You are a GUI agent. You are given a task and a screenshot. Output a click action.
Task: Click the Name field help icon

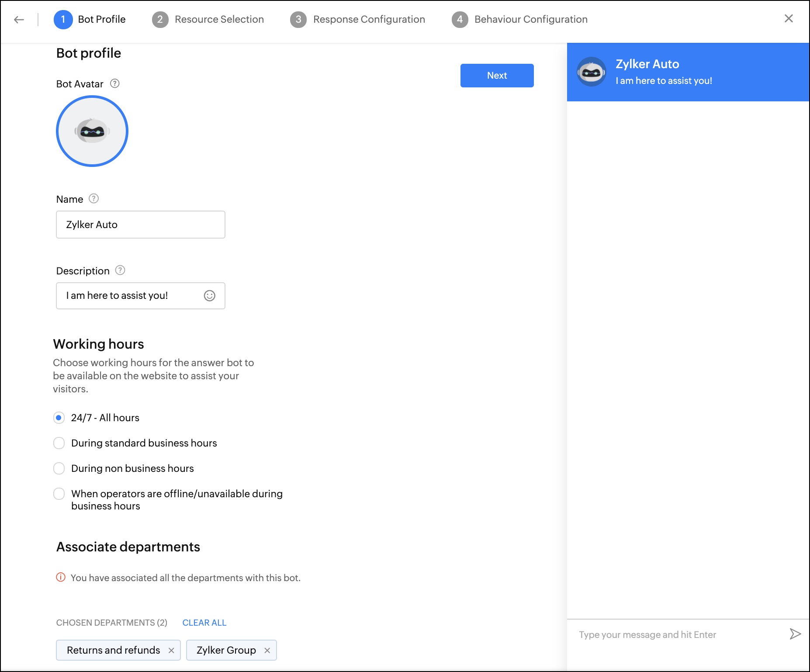pos(93,199)
